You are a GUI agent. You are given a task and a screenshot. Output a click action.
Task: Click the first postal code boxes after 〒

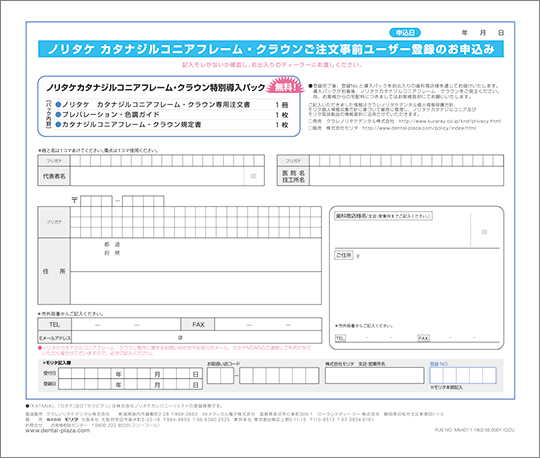(x=96, y=201)
